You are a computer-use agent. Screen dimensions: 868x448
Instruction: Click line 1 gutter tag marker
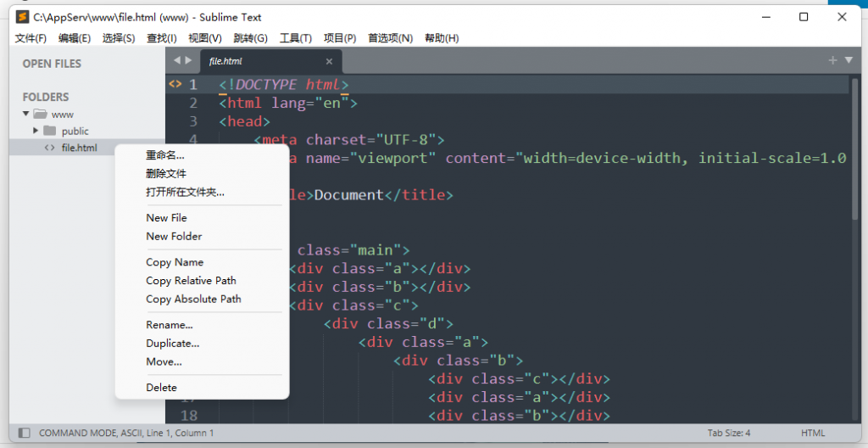point(175,84)
